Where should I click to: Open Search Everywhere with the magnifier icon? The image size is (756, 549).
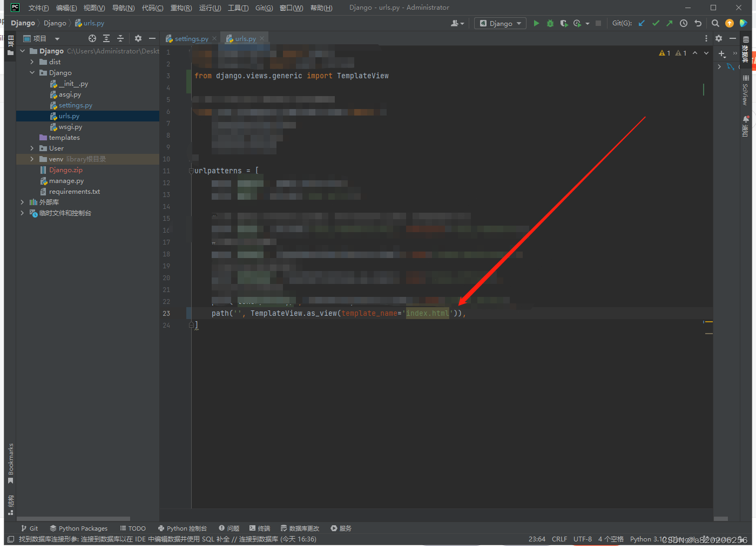[715, 23]
